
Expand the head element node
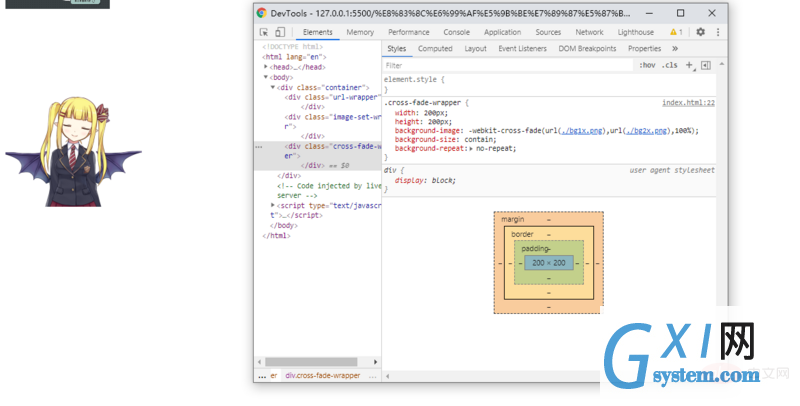tap(266, 67)
